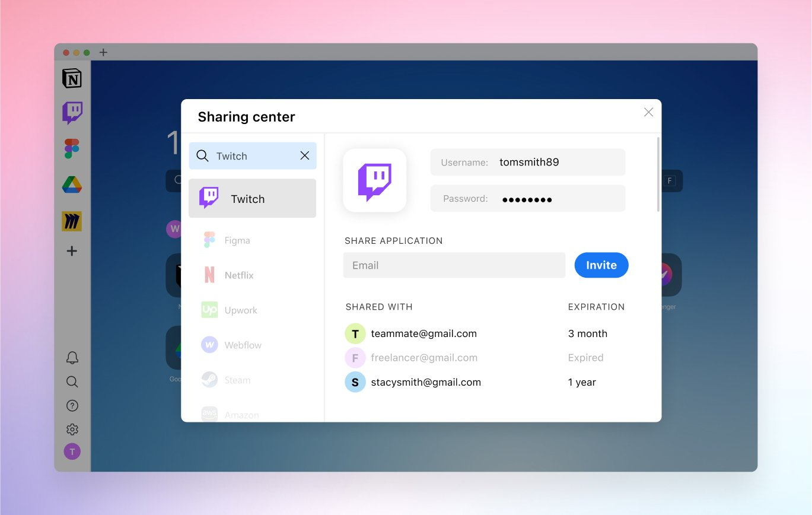Focus the Email invite field
Image resolution: width=812 pixels, height=515 pixels.
(454, 265)
